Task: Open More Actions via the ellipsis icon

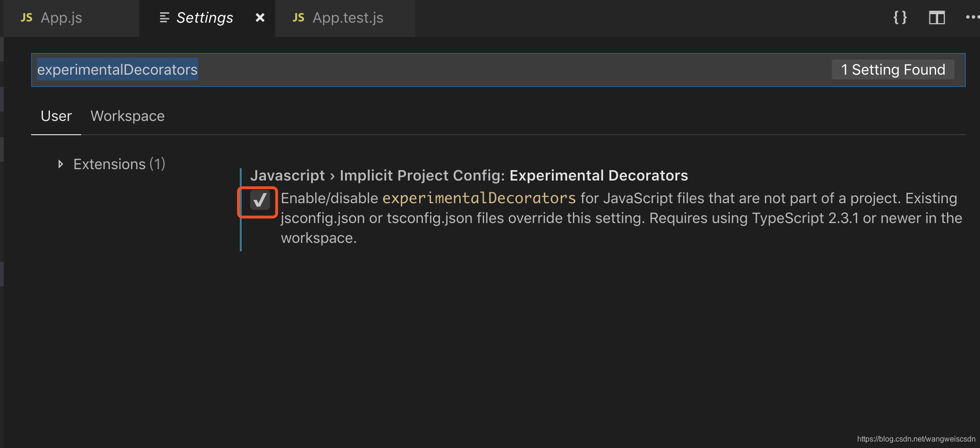Action: (972, 17)
